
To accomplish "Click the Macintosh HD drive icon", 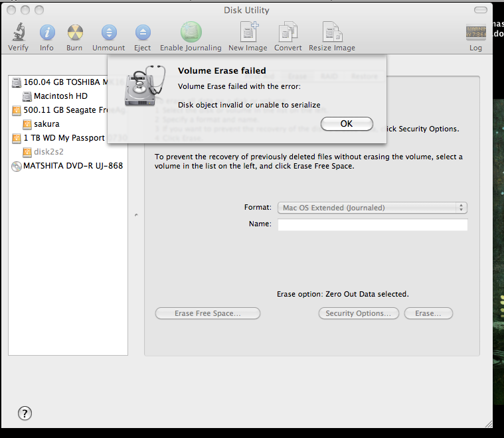I will (x=27, y=96).
